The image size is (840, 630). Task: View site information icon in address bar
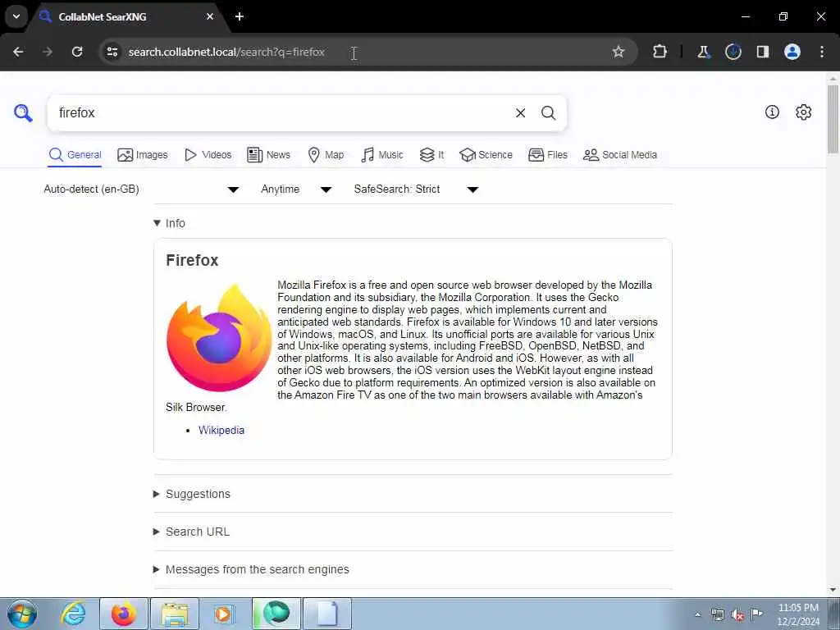click(112, 52)
